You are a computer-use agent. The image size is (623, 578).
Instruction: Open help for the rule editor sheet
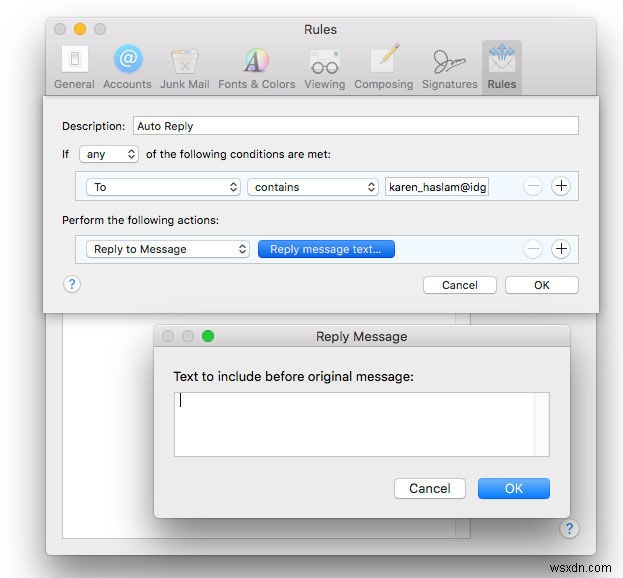(72, 284)
